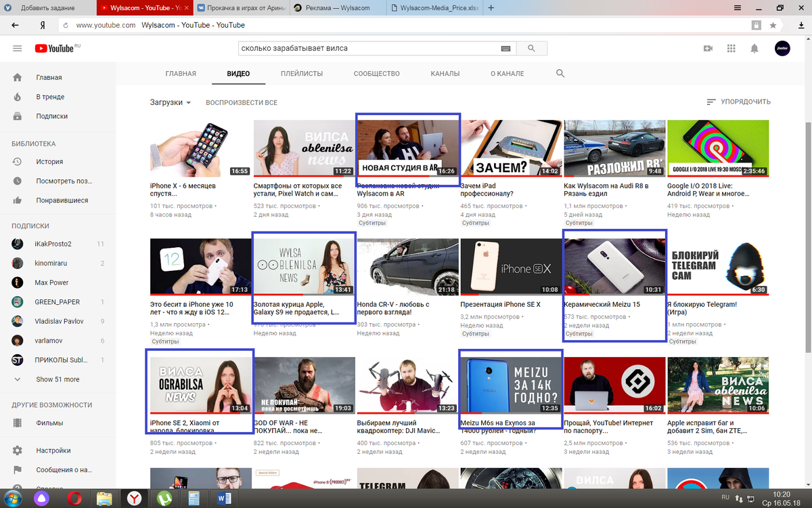Open the quadcopter video thumbnail (13:23)
Viewport: 812px width, 508px height.
[x=407, y=385]
